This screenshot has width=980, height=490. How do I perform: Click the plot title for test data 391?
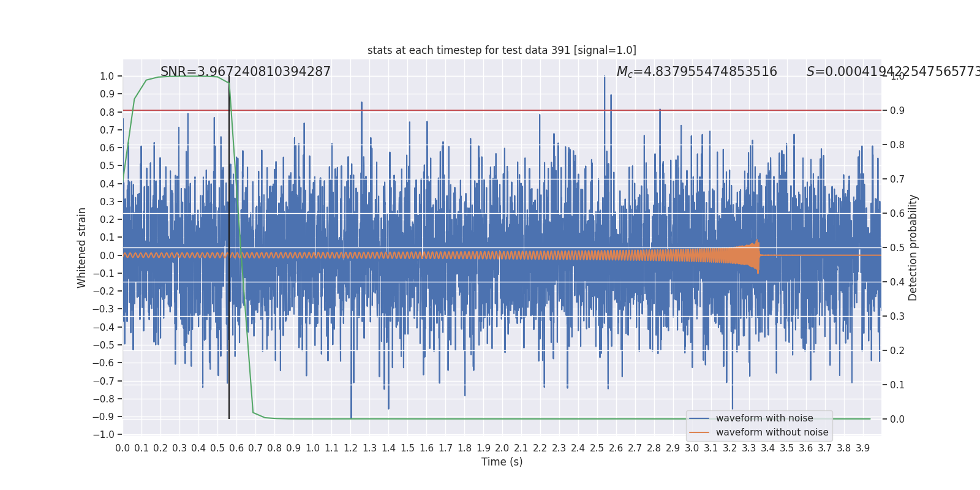[502, 50]
